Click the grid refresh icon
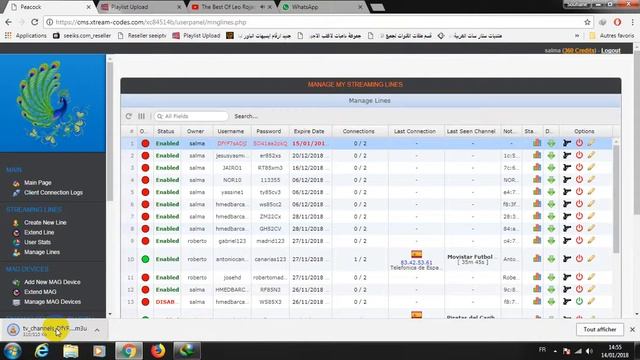The height and width of the screenshot is (360, 640). pyautogui.click(x=129, y=116)
